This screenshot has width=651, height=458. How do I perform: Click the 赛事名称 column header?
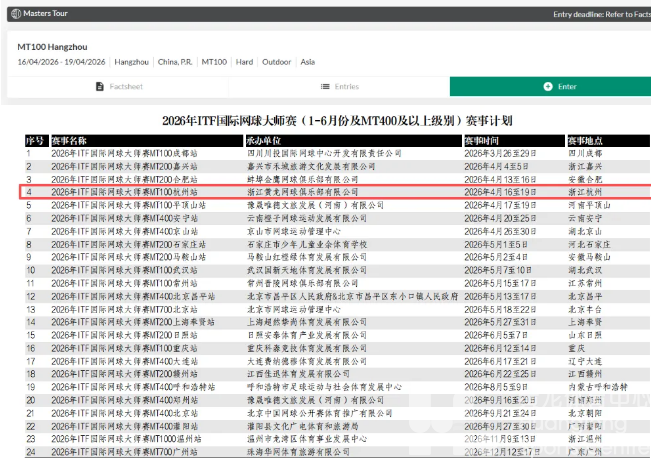coord(147,141)
